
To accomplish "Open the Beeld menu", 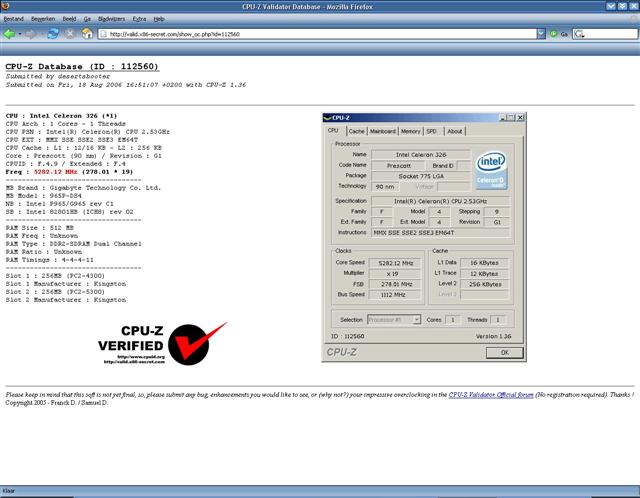I will [x=69, y=19].
